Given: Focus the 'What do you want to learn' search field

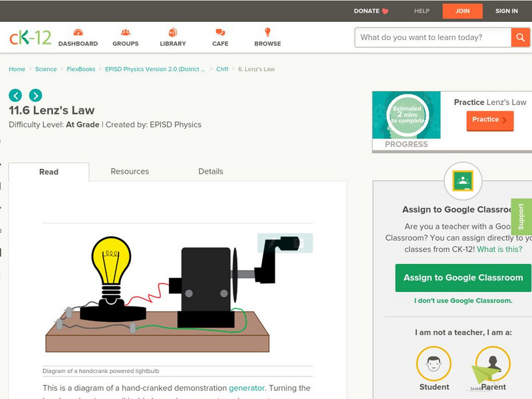Looking at the screenshot, I should pyautogui.click(x=433, y=37).
